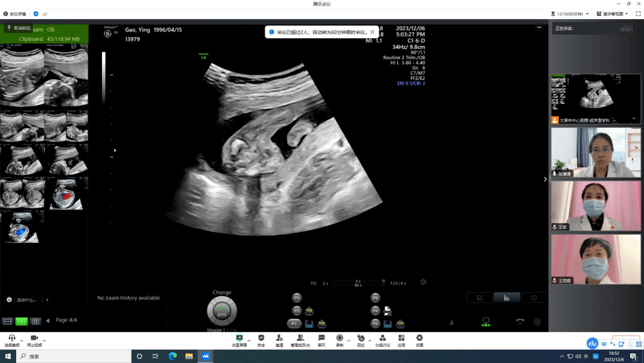Dismiss the 60-minute meeting limit notification
The width and height of the screenshot is (644, 363).
click(372, 32)
